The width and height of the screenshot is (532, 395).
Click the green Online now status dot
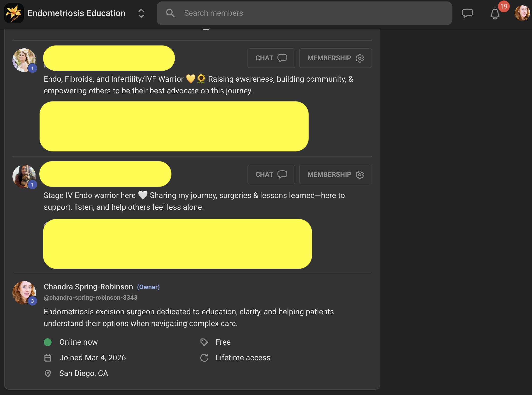click(48, 342)
